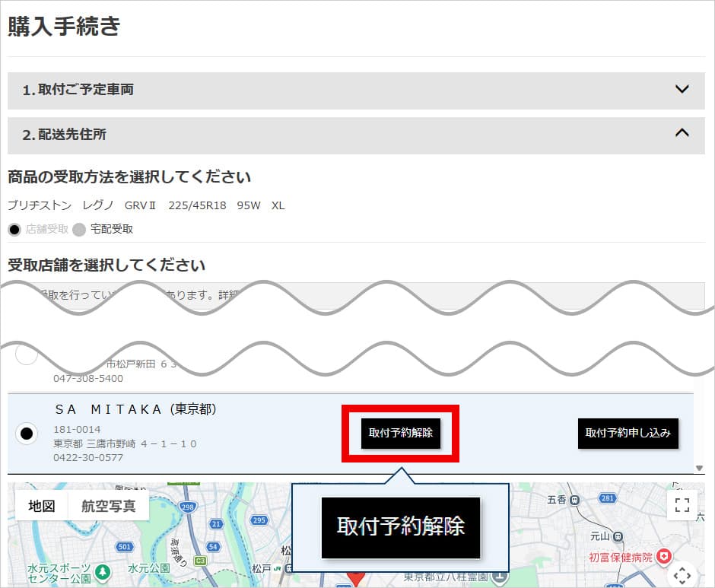Click the 受取店舗を選択してください heading

pos(106,265)
